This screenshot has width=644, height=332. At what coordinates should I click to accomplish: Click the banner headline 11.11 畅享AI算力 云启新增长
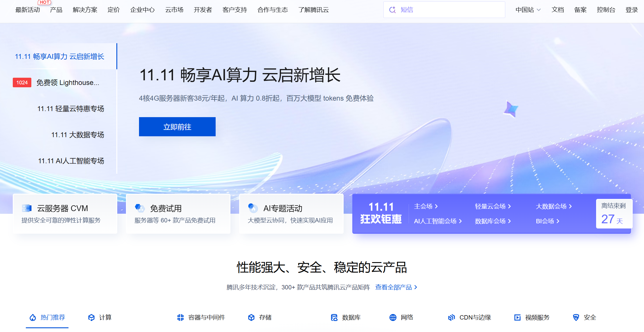[x=240, y=75]
